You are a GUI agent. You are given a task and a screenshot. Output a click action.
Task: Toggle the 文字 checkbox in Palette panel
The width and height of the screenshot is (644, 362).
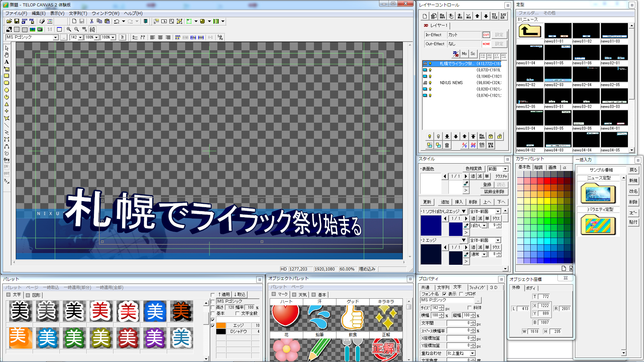(9, 295)
